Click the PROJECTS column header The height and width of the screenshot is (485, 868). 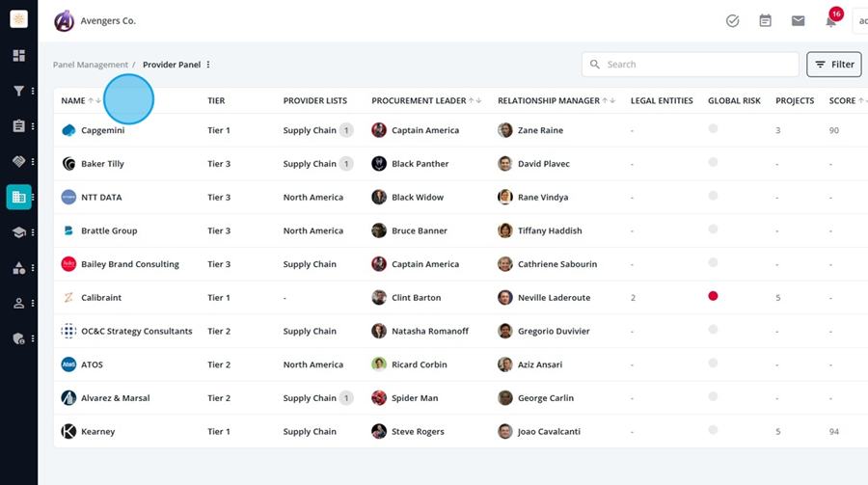(x=795, y=101)
